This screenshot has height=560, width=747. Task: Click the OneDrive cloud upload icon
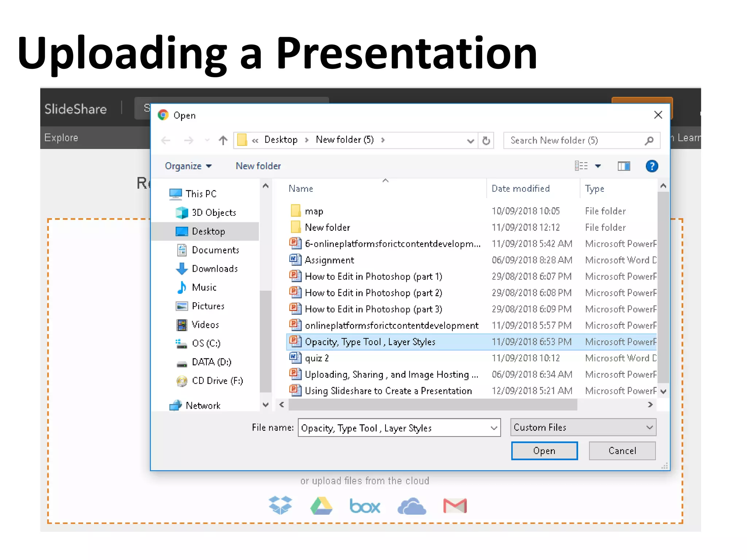click(x=411, y=506)
